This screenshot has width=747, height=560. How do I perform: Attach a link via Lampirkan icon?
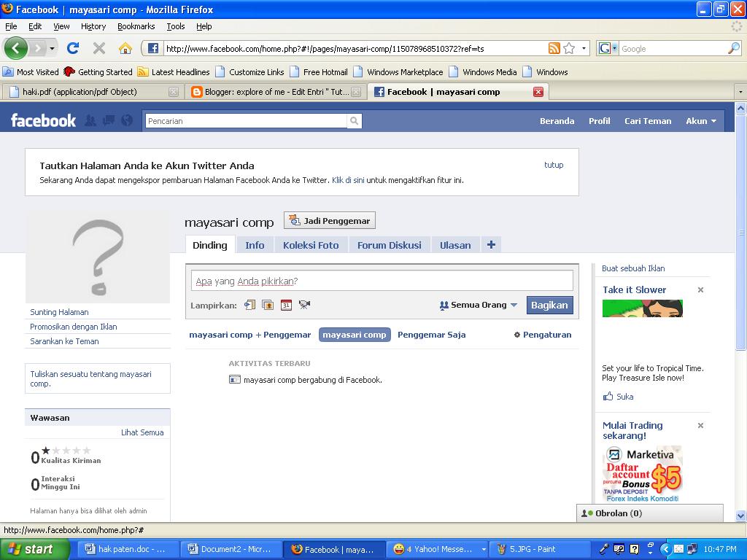[x=249, y=305]
